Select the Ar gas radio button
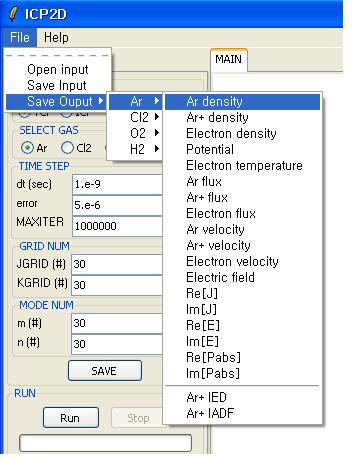This screenshot has height=462, width=360. [x=27, y=148]
